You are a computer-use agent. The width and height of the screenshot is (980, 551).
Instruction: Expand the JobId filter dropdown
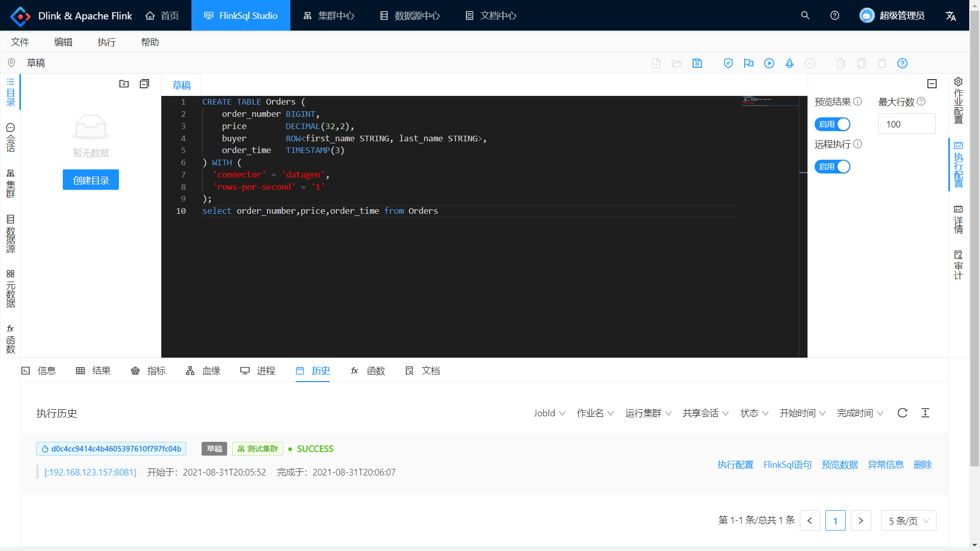(549, 413)
